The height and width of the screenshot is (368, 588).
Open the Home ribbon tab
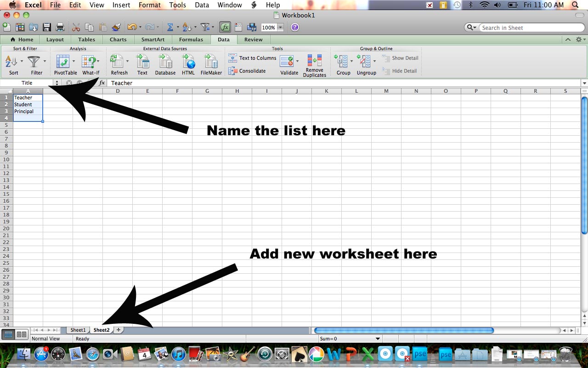22,40
